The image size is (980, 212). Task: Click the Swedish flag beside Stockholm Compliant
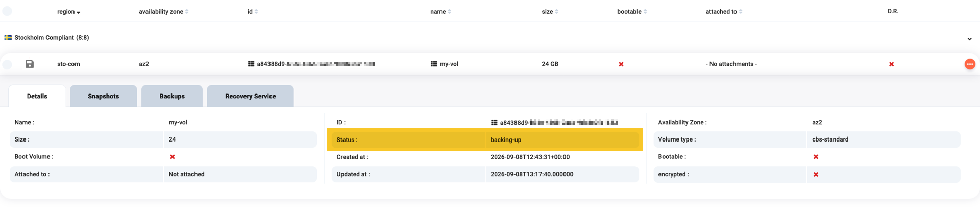click(8, 38)
